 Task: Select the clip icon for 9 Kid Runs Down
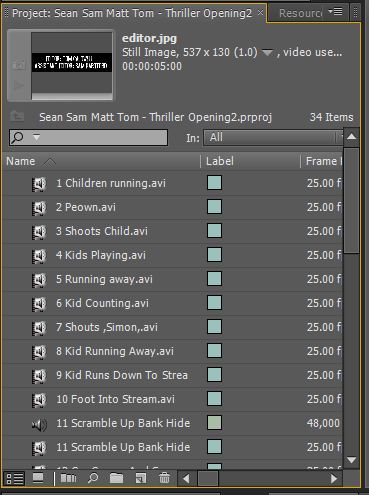pyautogui.click(x=39, y=376)
